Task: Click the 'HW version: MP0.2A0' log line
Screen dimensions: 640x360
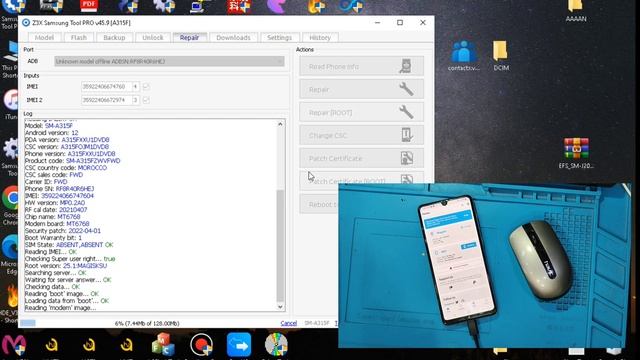Action: click(x=55, y=203)
